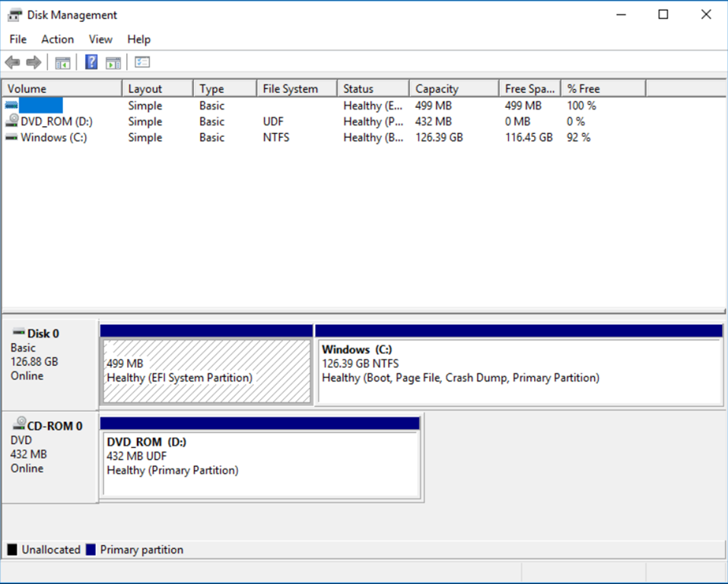Open the File menu
Viewport: 728px width, 584px height.
17,40
